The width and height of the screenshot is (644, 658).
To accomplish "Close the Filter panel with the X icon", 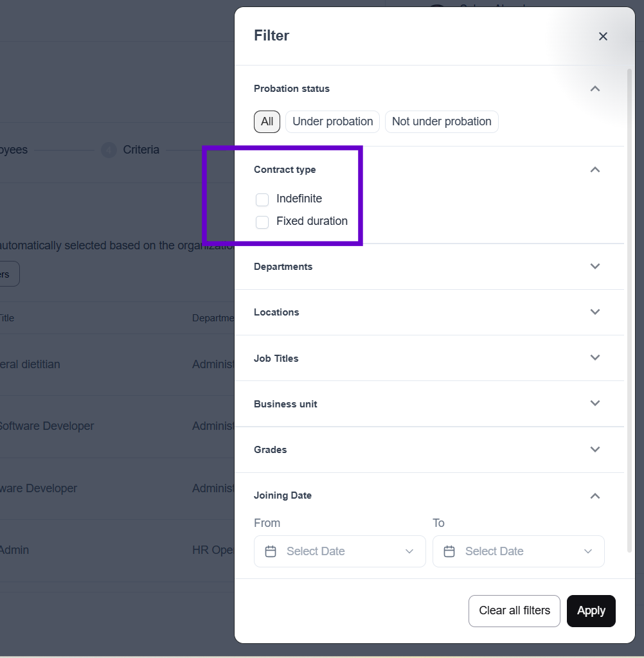I will click(603, 37).
